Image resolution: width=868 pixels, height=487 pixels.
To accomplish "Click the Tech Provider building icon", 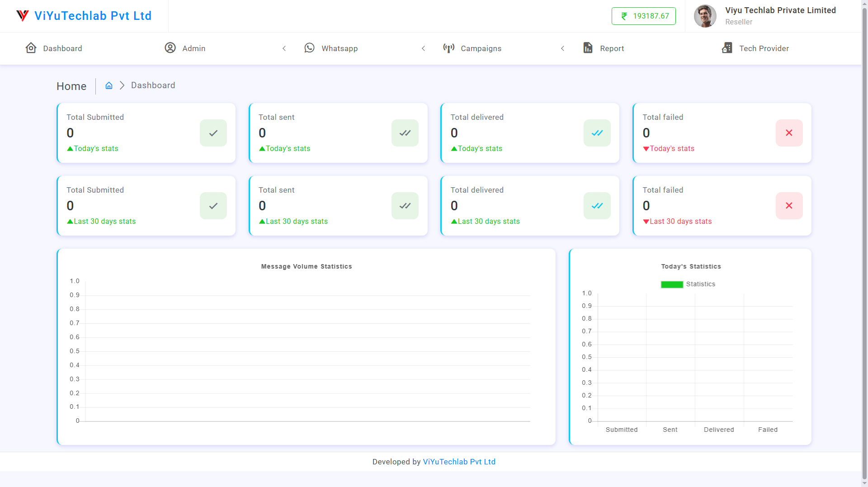I will point(727,48).
